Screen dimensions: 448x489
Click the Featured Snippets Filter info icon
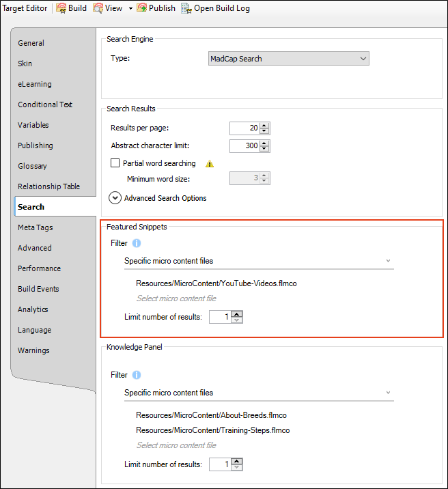pyautogui.click(x=137, y=243)
